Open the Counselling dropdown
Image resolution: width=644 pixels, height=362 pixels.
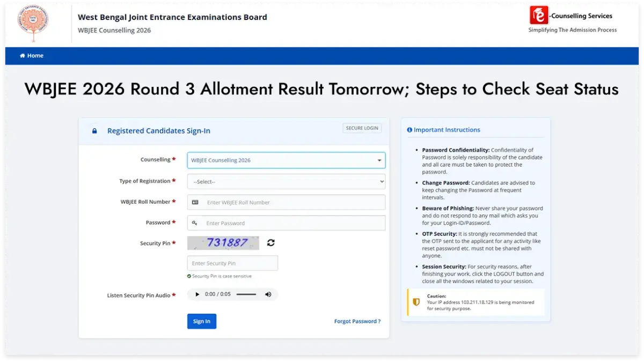click(x=286, y=160)
